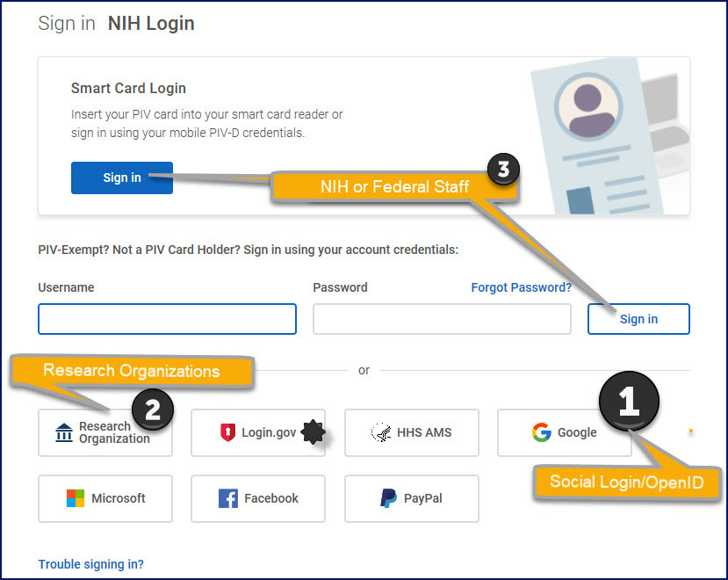Viewport: 728px width, 580px height.
Task: Click the Microsoft logo icon
Action: [x=76, y=498]
